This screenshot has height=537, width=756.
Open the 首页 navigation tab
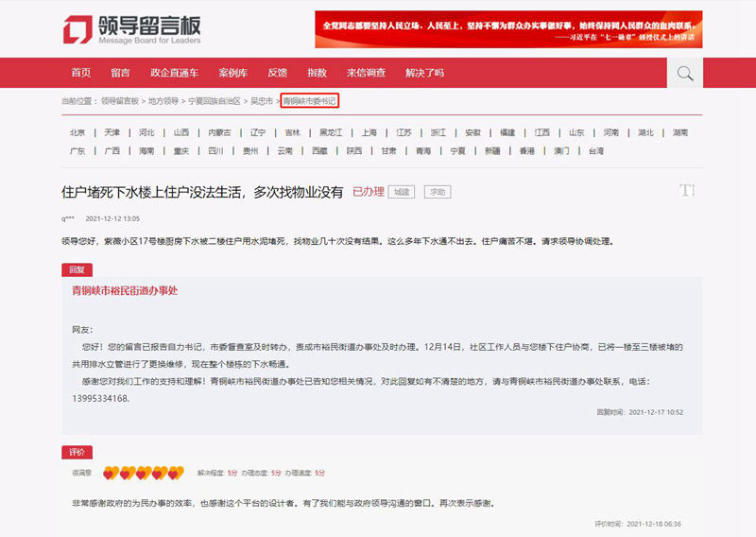point(81,73)
